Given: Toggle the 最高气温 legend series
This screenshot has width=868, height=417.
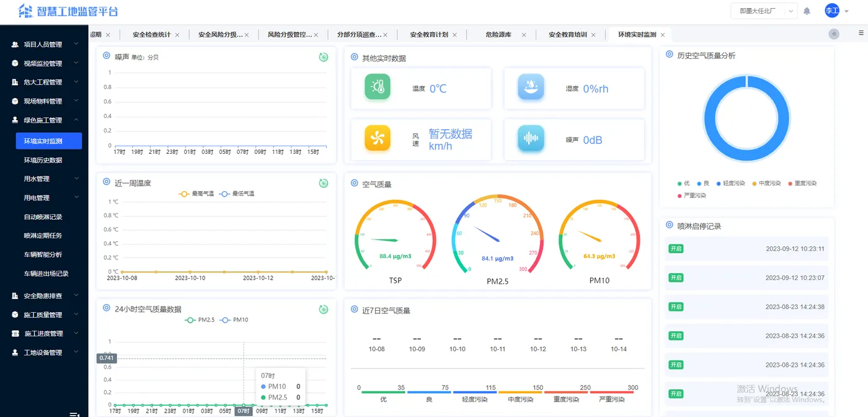Looking at the screenshot, I should coord(196,194).
